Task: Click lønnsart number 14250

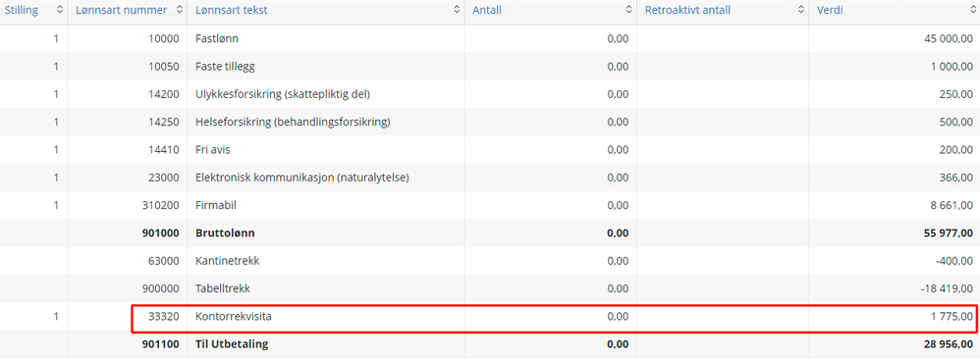Action: pos(164,122)
